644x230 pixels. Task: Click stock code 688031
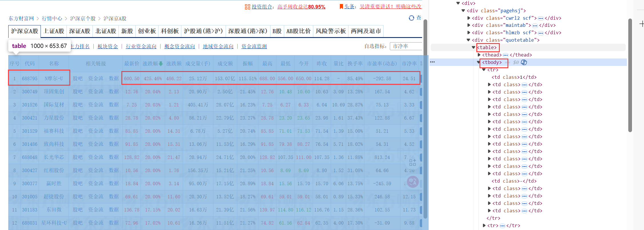(x=30, y=223)
